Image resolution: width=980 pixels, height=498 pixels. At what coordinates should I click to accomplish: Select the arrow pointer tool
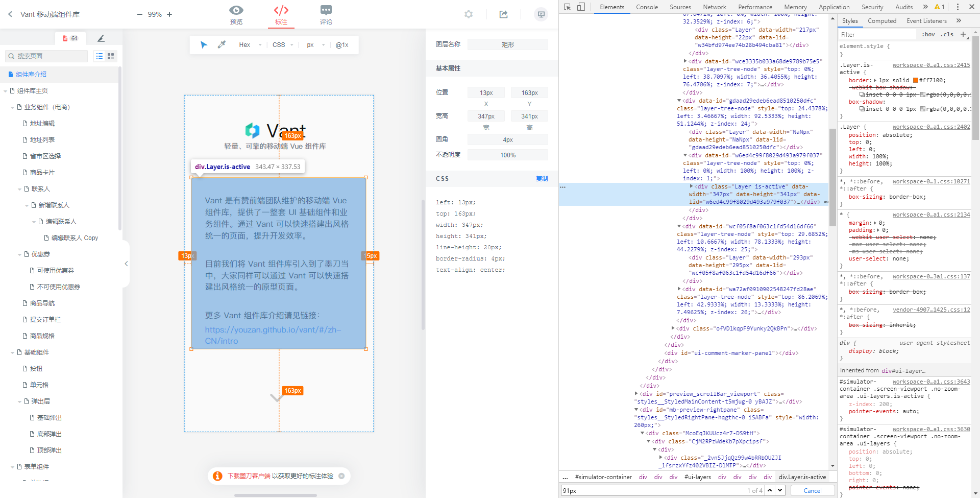[x=204, y=45]
